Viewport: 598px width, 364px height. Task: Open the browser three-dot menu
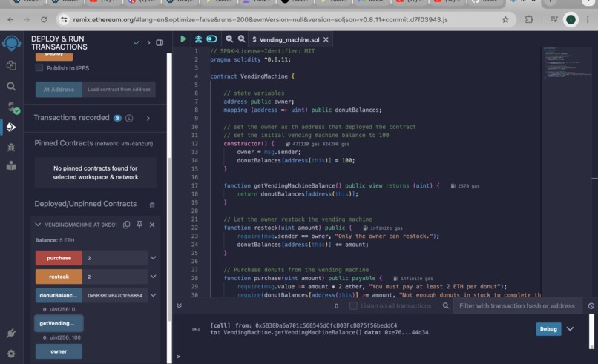[588, 19]
